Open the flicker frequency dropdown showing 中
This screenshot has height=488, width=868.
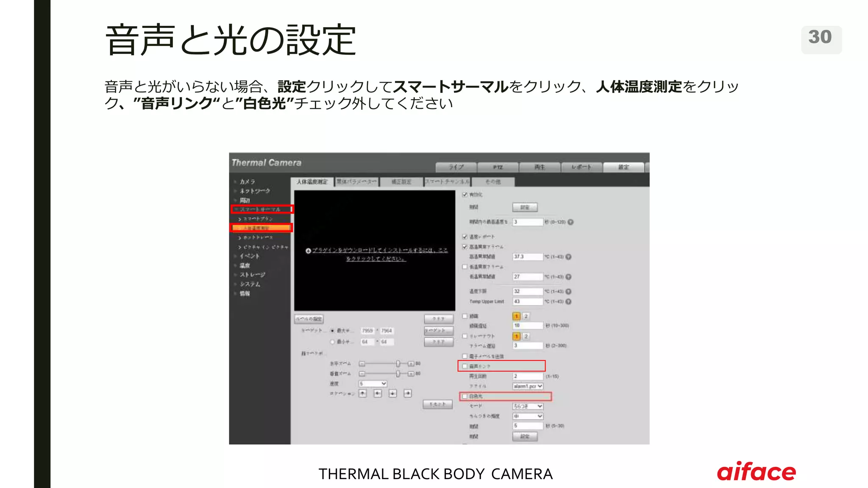(x=528, y=416)
